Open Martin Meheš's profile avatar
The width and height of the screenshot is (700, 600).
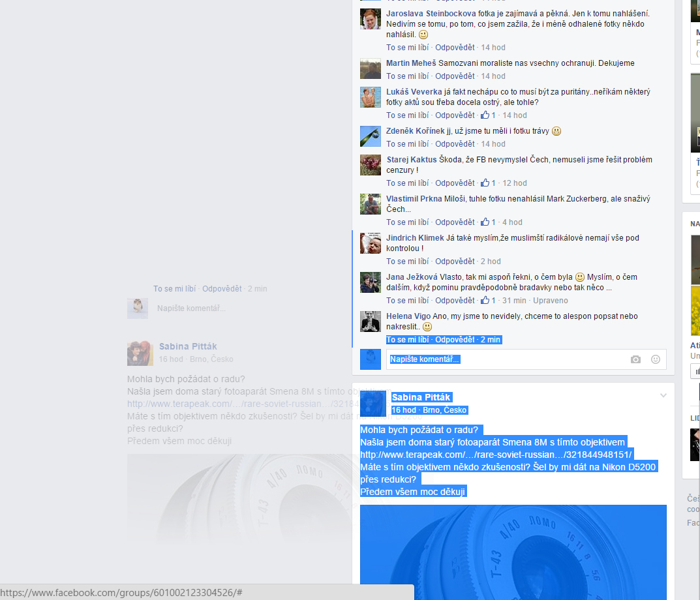click(x=371, y=68)
